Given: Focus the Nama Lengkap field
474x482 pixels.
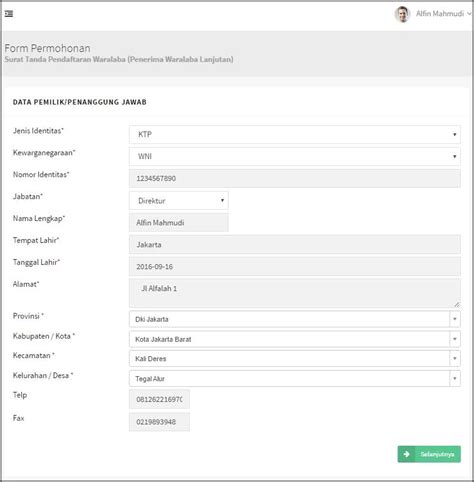Looking at the screenshot, I should [x=179, y=222].
